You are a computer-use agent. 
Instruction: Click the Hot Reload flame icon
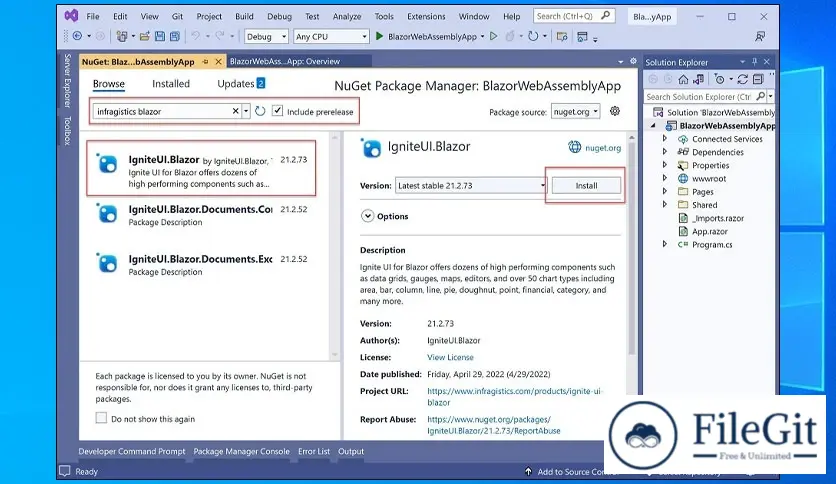(510, 36)
